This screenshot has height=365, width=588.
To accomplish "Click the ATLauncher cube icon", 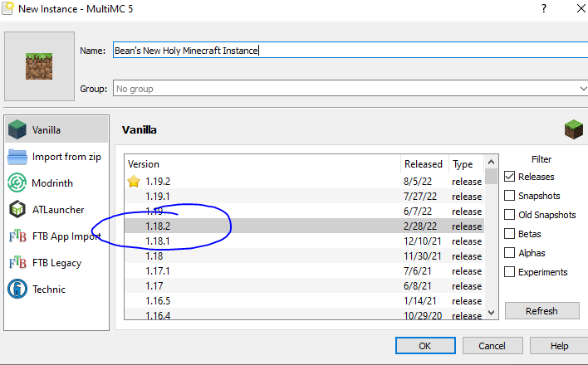I will (x=17, y=210).
